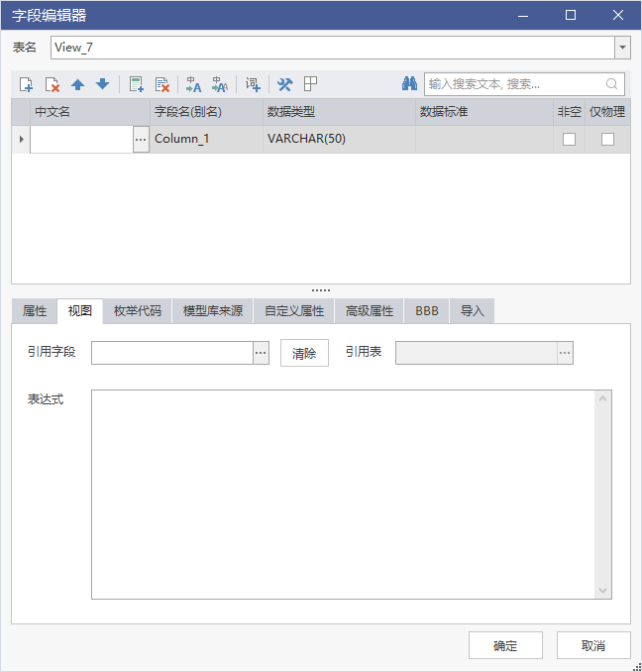The image size is (642, 672).
Task: Switch to the 属性 tab
Action: (35, 310)
